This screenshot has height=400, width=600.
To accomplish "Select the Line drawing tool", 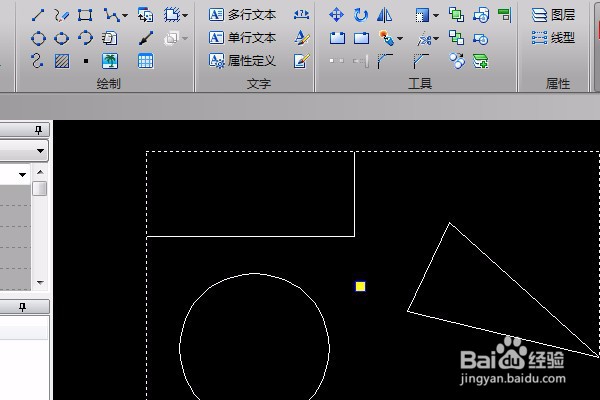I will click(x=38, y=15).
